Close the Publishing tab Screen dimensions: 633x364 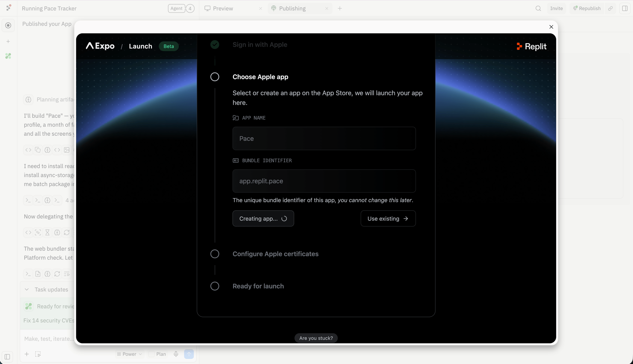point(327,8)
